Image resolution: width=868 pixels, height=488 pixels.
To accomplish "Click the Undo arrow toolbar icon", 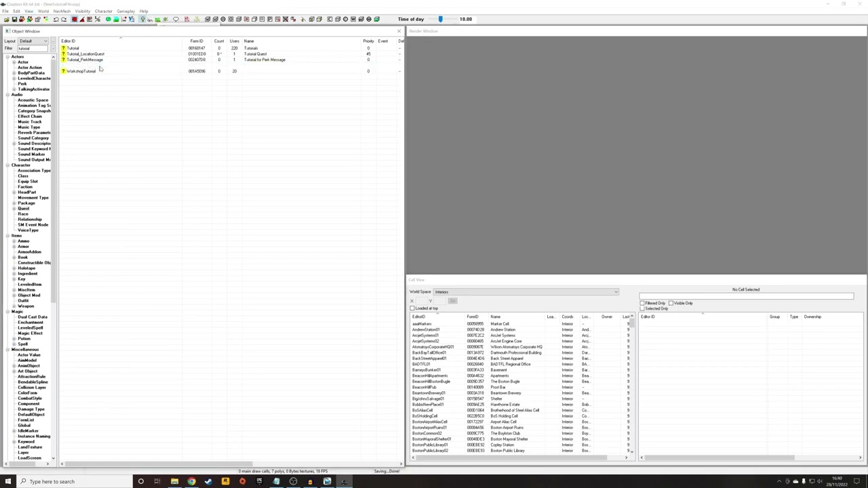I will [x=56, y=19].
